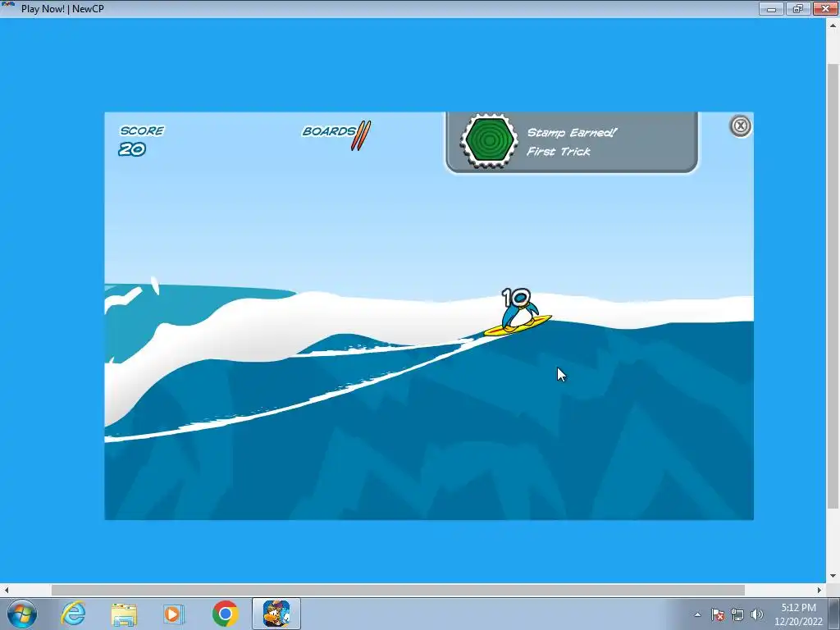Show hidden tray icons arrow

(x=697, y=614)
